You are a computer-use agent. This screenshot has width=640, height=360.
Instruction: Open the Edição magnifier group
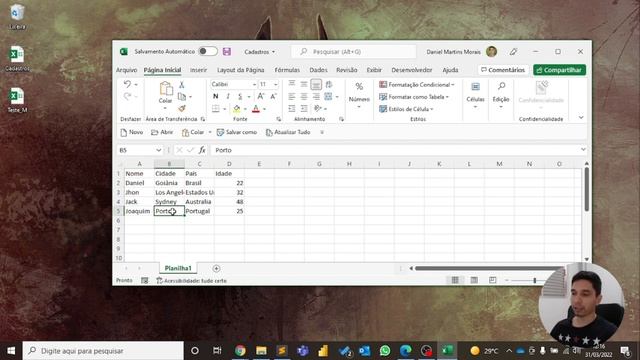[501, 96]
